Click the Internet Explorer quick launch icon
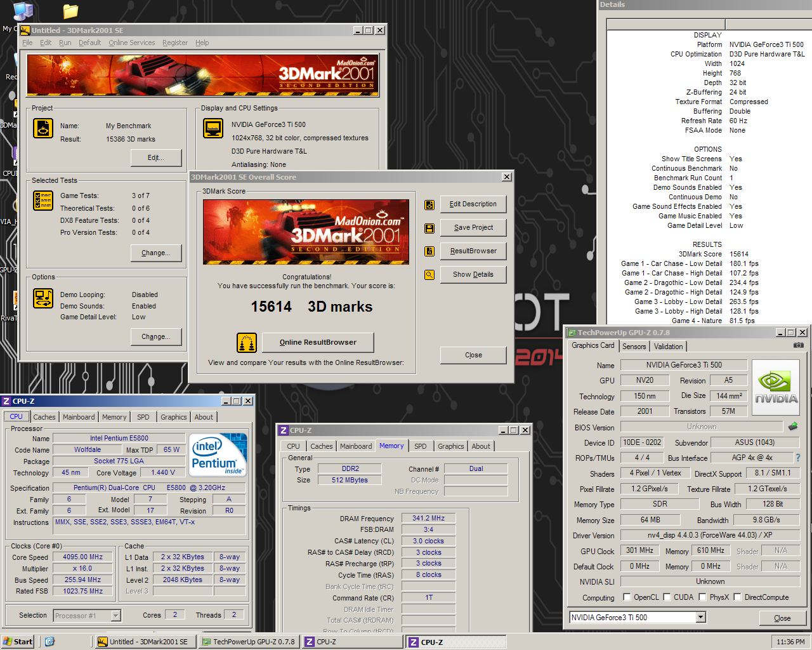The image size is (812, 650). point(49,642)
